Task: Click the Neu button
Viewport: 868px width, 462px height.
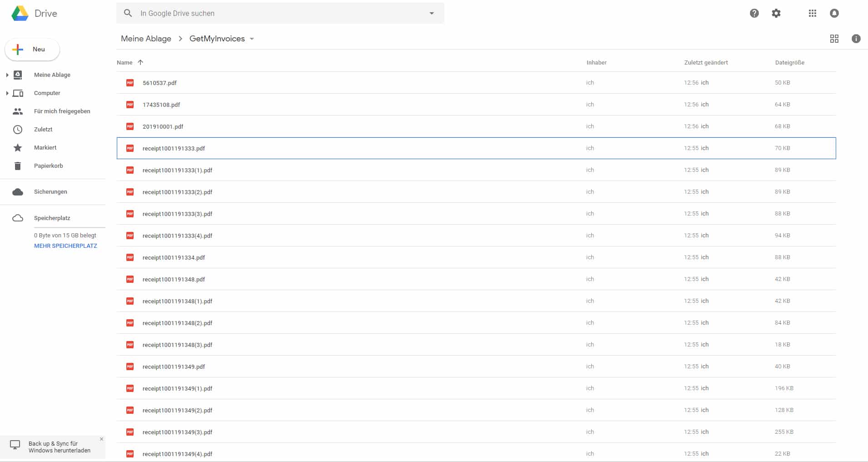Action: point(32,50)
